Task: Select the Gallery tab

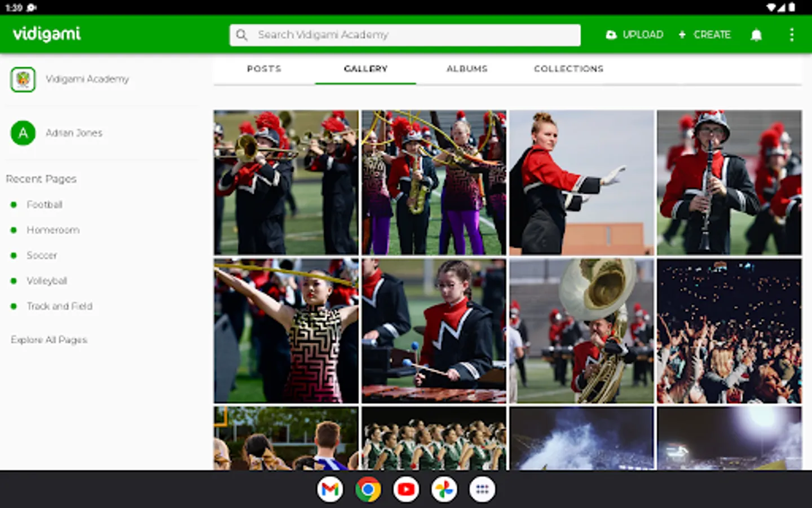Action: pyautogui.click(x=365, y=69)
